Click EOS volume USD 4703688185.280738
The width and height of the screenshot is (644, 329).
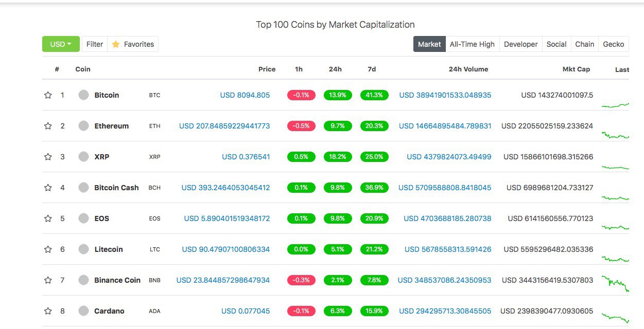click(447, 218)
